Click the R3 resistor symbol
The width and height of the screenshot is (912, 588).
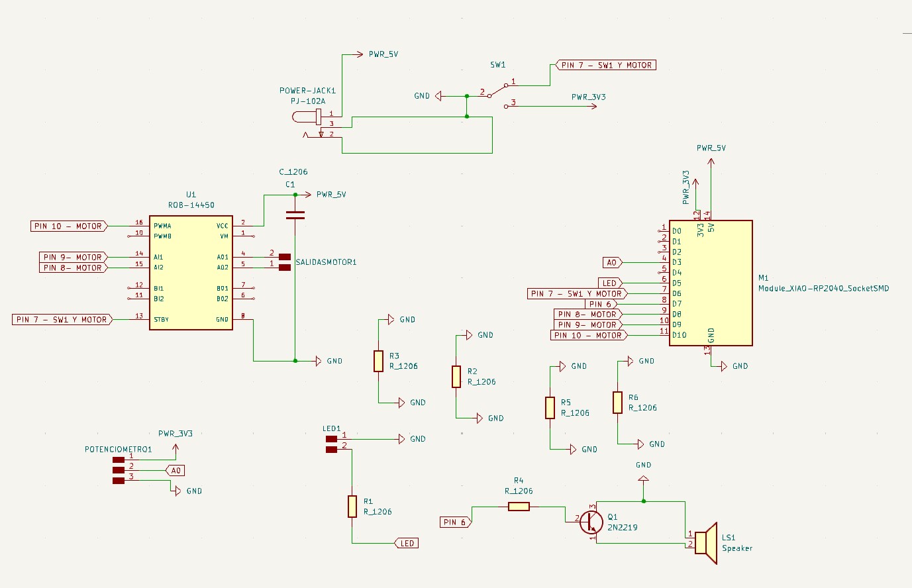pyautogui.click(x=378, y=361)
